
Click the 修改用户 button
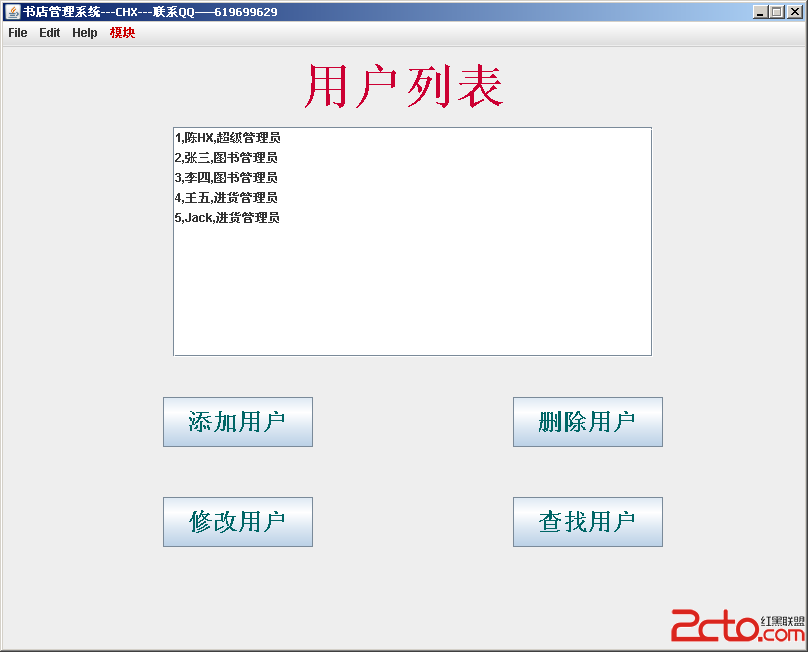(238, 522)
